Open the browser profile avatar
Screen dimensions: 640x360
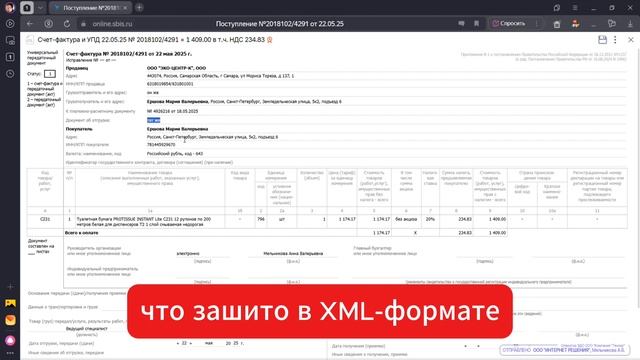click(9, 7)
